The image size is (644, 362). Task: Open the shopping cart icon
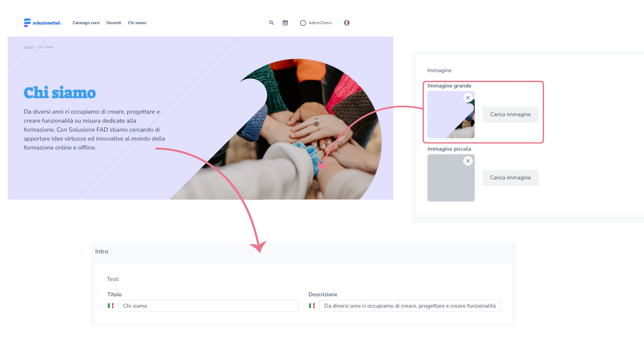point(285,23)
